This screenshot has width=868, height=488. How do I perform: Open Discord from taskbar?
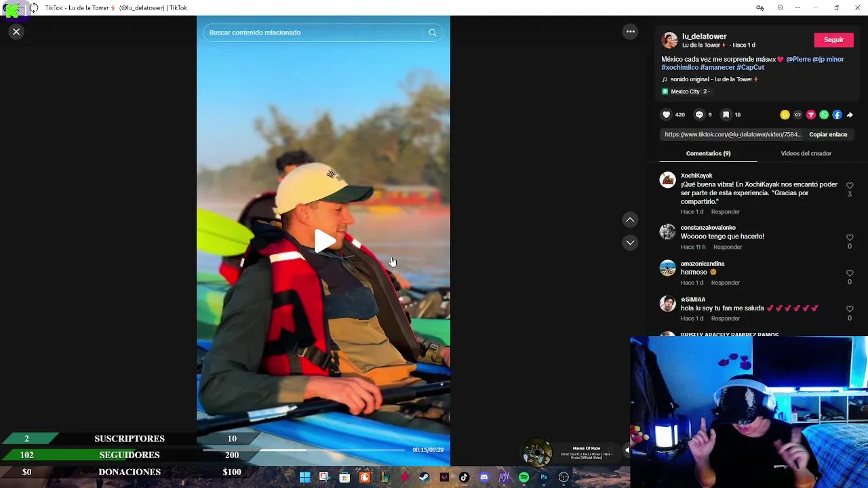point(484,477)
